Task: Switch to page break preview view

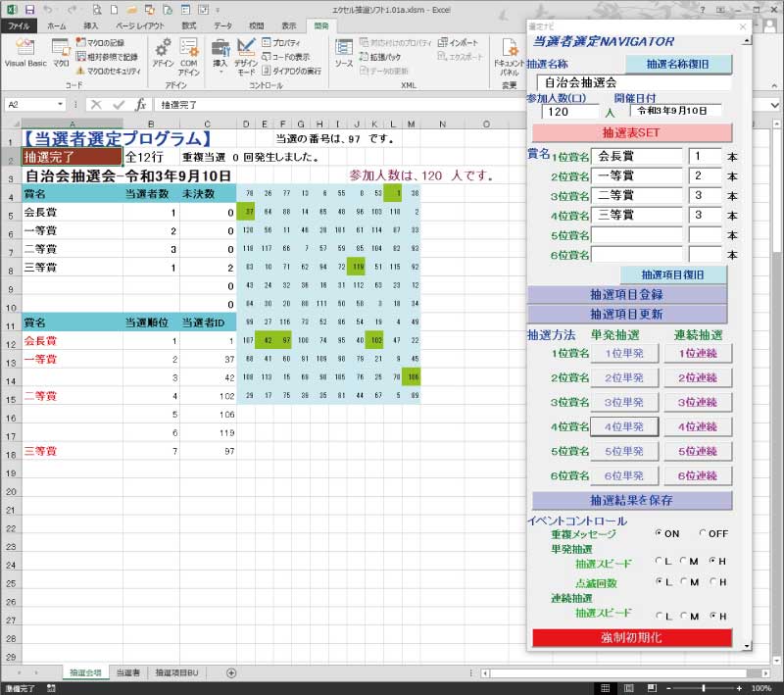Action: [x=652, y=688]
